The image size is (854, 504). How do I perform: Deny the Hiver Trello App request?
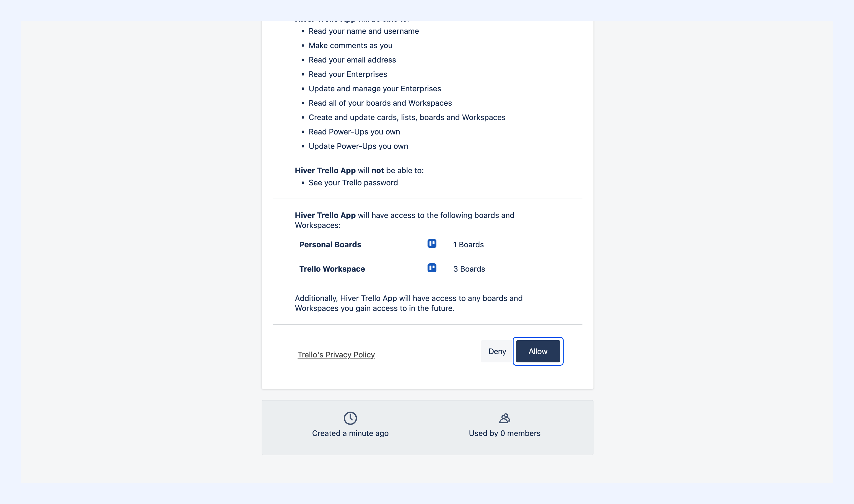pos(497,351)
